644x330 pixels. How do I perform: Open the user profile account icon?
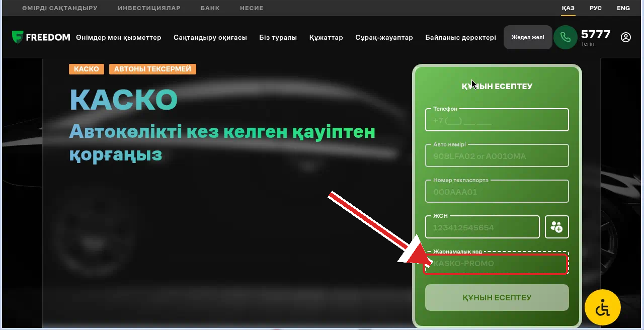[x=626, y=37]
